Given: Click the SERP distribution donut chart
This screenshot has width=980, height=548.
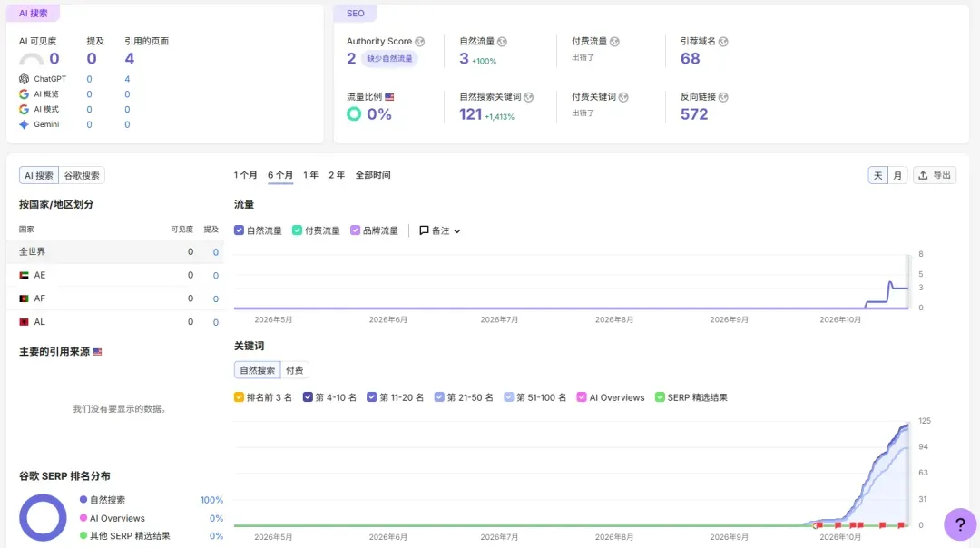Looking at the screenshot, I should tap(44, 517).
